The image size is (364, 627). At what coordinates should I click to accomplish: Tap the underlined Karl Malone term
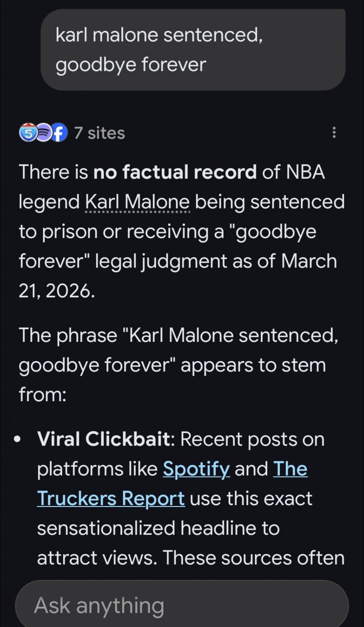tap(137, 202)
